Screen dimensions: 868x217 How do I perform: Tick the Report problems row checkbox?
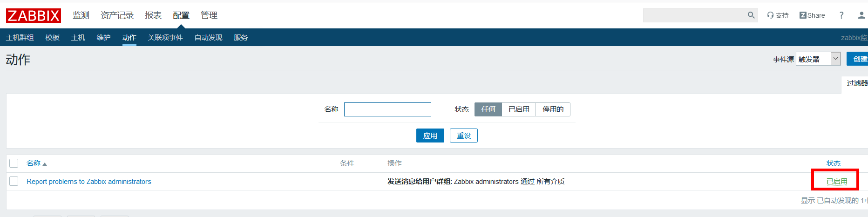click(14, 181)
